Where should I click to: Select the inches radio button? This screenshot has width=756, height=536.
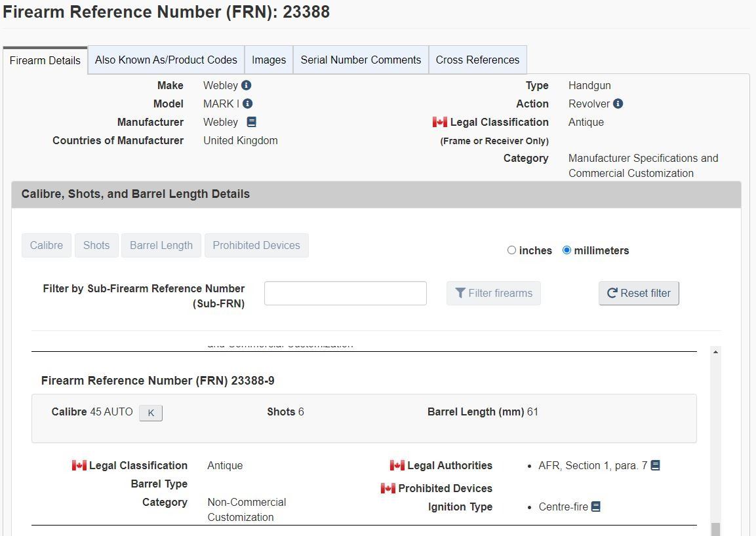[511, 250]
